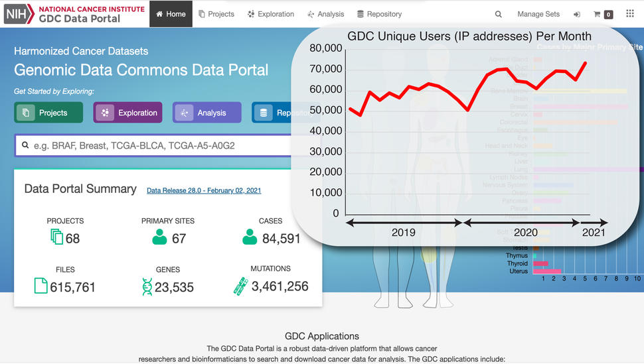
Task: Open the apps grid icon
Action: tap(629, 14)
